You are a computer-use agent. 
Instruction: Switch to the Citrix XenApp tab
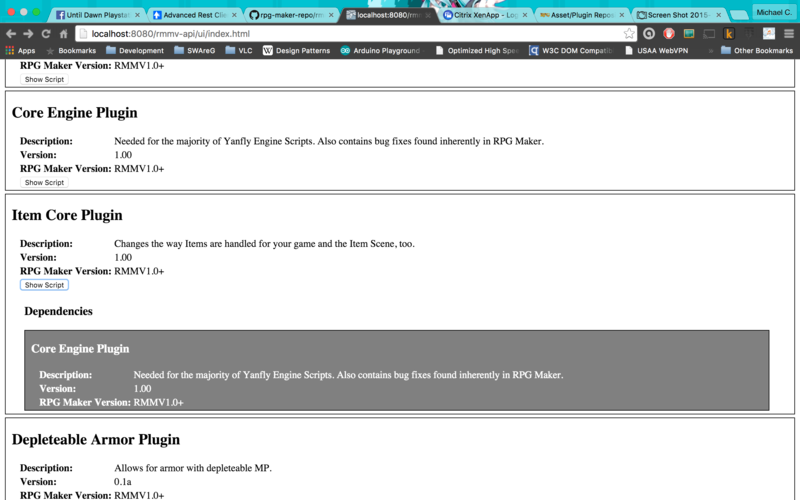click(x=481, y=16)
